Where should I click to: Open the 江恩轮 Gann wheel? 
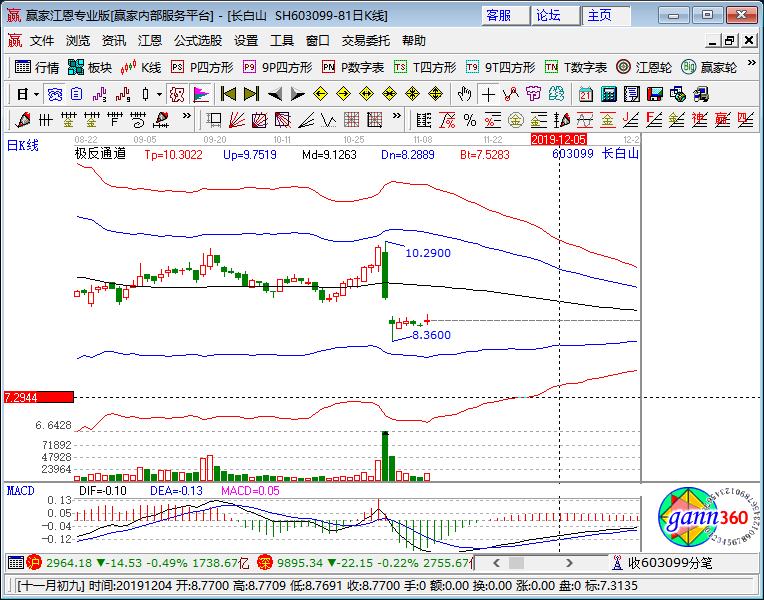pyautogui.click(x=644, y=67)
